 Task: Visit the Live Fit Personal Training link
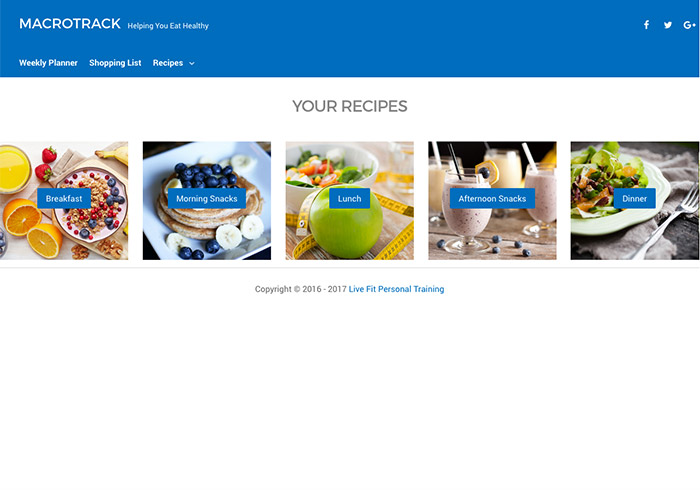[396, 289]
